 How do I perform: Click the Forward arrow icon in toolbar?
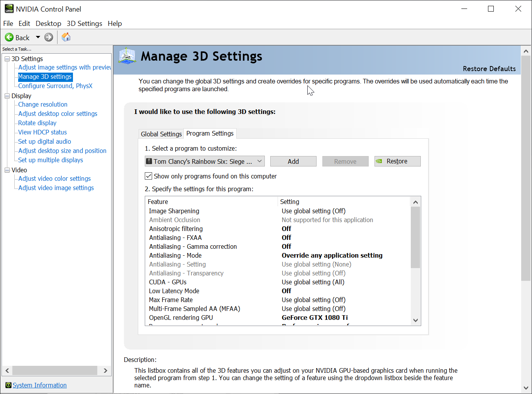[49, 37]
